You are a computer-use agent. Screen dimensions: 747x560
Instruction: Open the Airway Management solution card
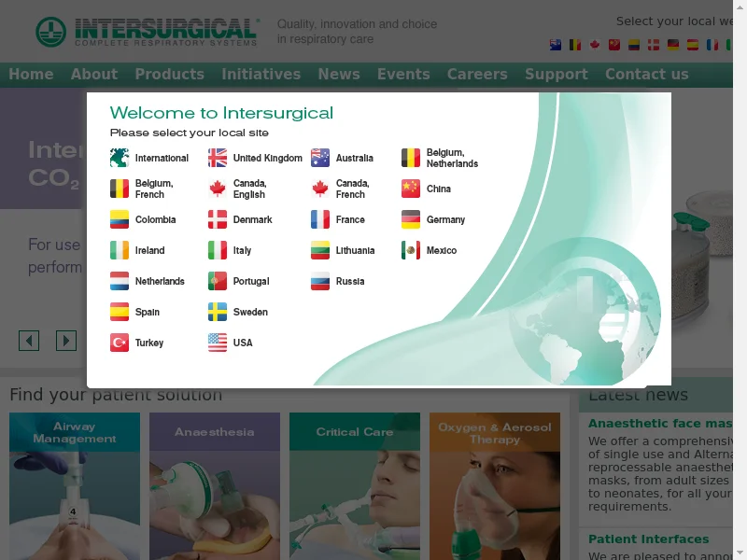pyautogui.click(x=75, y=486)
